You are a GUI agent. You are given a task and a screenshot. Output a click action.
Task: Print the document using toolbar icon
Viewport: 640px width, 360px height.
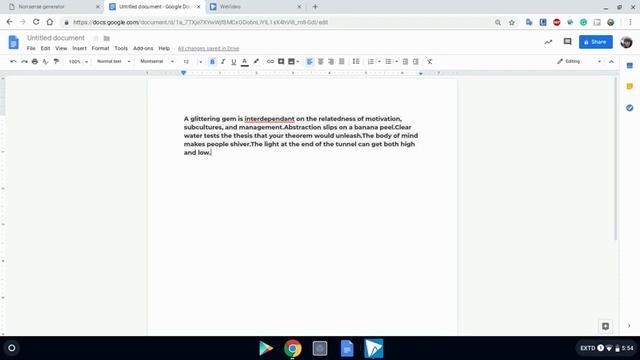(35, 62)
